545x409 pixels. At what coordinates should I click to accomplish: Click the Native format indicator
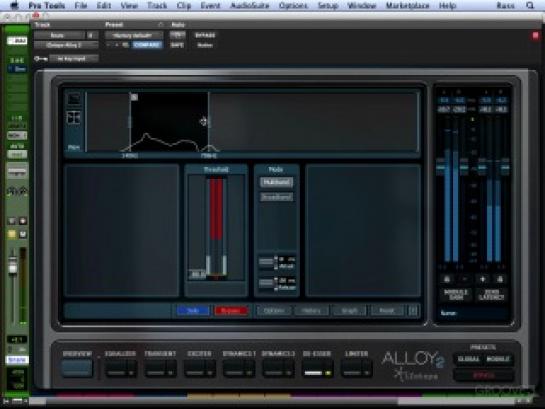pyautogui.click(x=205, y=45)
